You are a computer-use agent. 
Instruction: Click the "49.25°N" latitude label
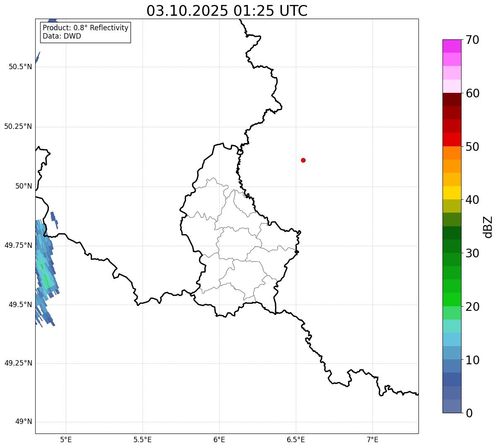tap(18, 363)
